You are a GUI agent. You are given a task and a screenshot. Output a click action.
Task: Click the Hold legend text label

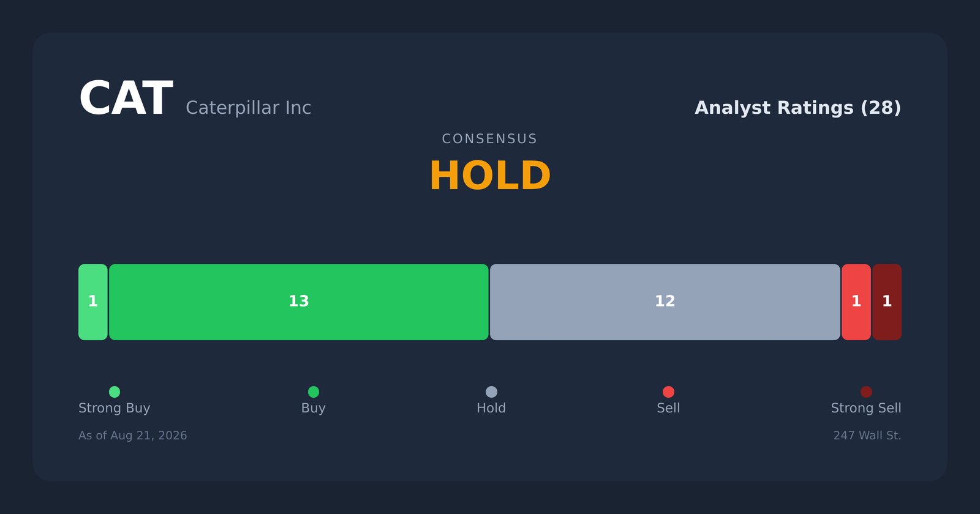click(491, 408)
